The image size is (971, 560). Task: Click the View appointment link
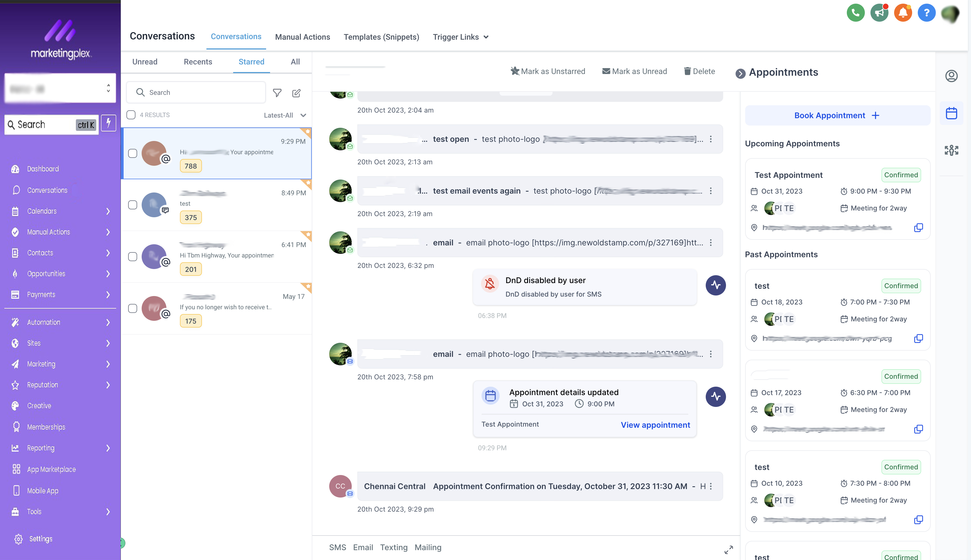tap(655, 425)
